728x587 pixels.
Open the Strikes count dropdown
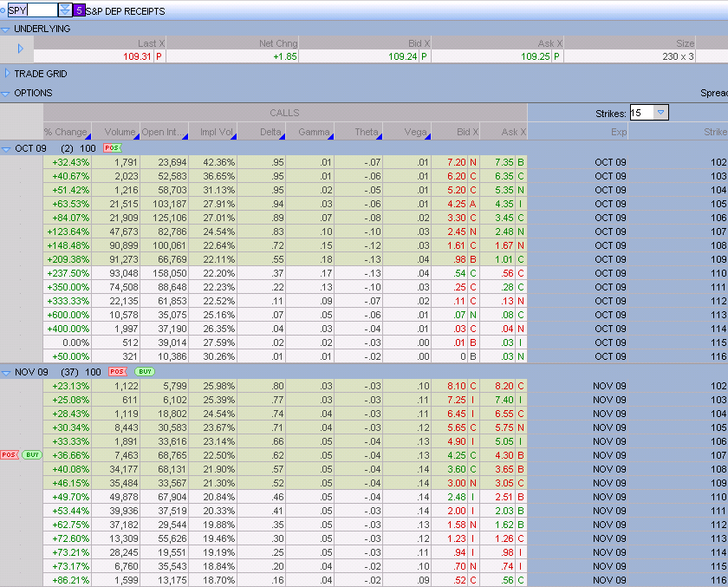[660, 113]
